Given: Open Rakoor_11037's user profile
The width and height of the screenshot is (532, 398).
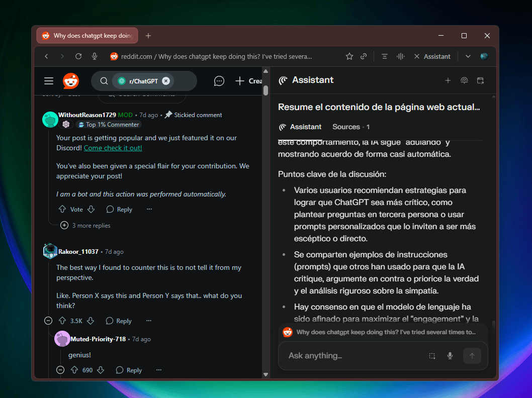Looking at the screenshot, I should [78, 252].
